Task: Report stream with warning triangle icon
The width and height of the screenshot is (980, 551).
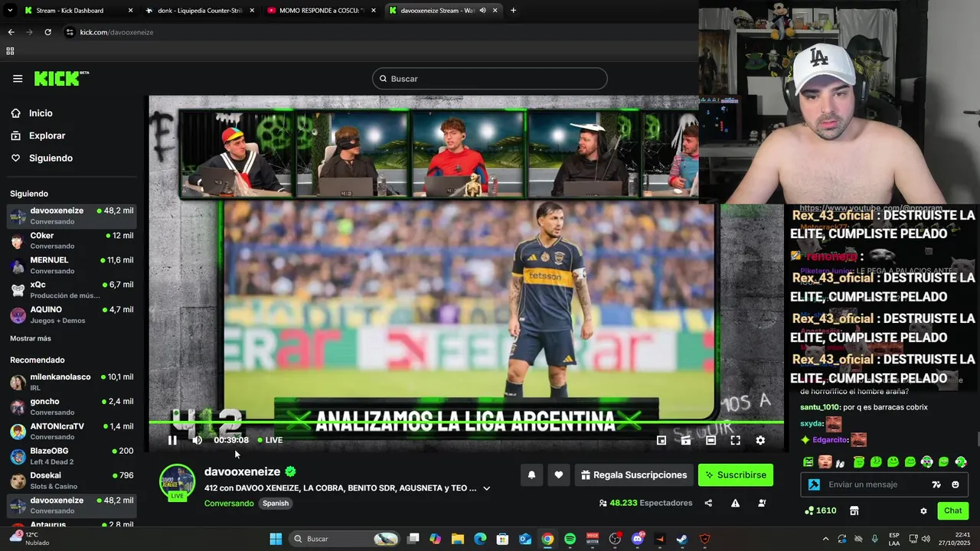Action: point(735,503)
